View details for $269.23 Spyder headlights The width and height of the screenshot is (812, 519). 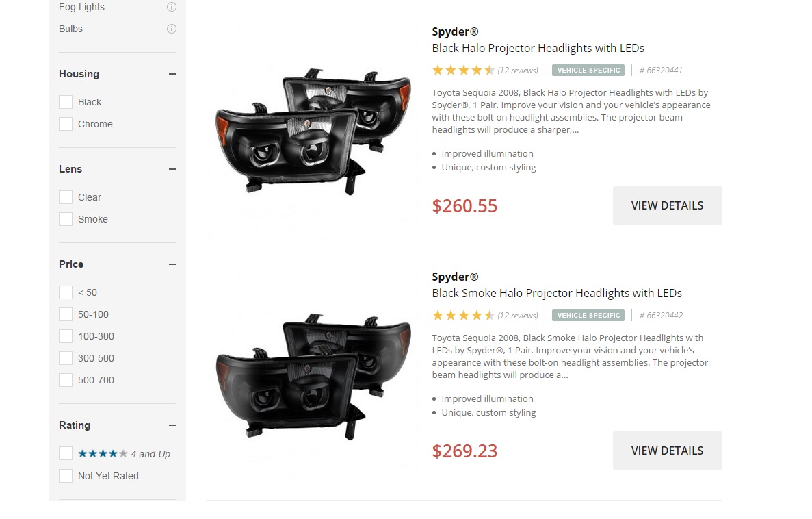coord(667,451)
